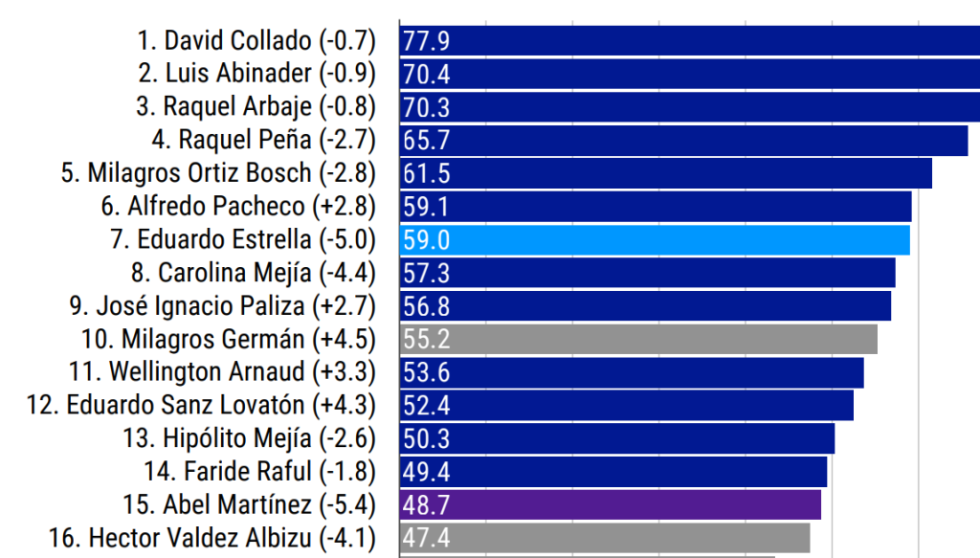
Task: Click the Faride Raful 49.4 bar
Action: (x=613, y=471)
